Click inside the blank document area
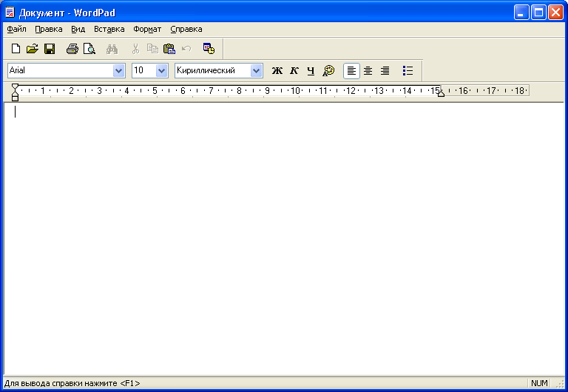 284,237
